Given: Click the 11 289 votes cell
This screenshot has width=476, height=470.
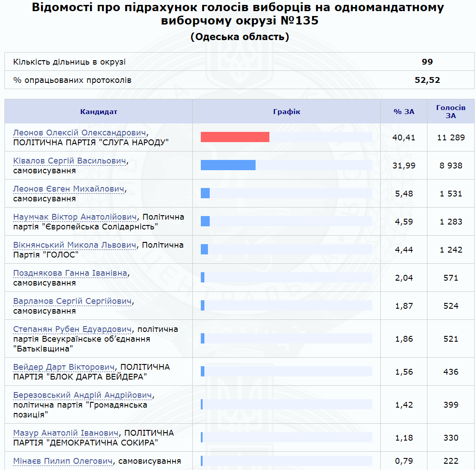Looking at the screenshot, I should [x=451, y=137].
